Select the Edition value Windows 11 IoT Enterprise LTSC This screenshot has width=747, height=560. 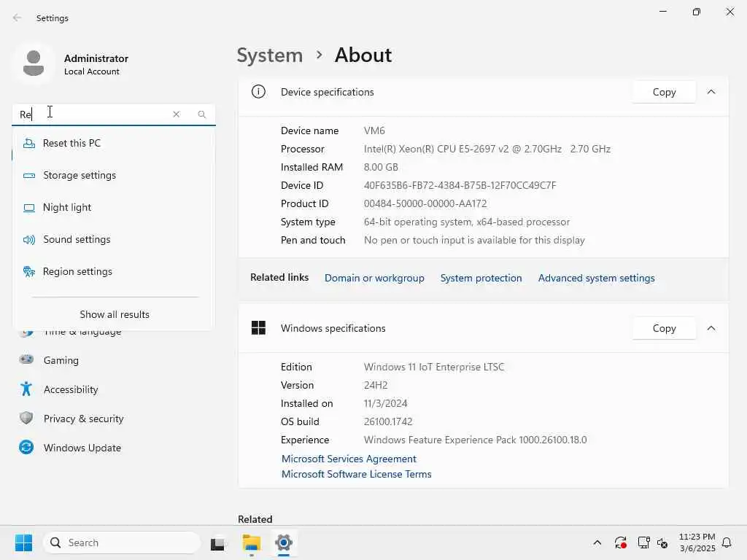pos(434,367)
